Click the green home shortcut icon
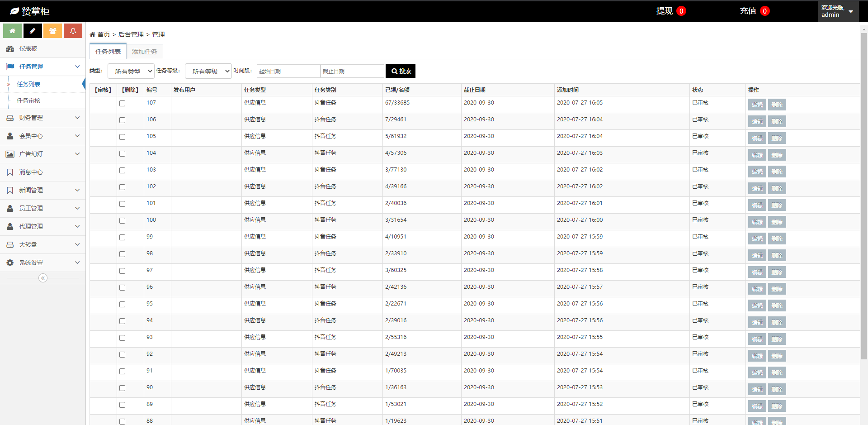868x425 pixels. coord(12,31)
